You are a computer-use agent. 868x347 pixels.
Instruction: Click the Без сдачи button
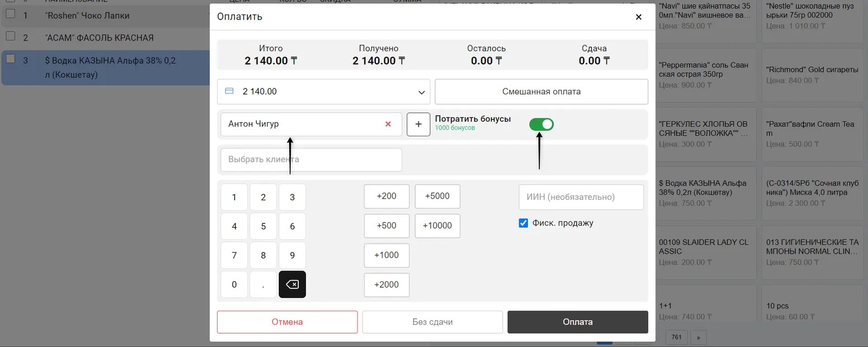(432, 322)
